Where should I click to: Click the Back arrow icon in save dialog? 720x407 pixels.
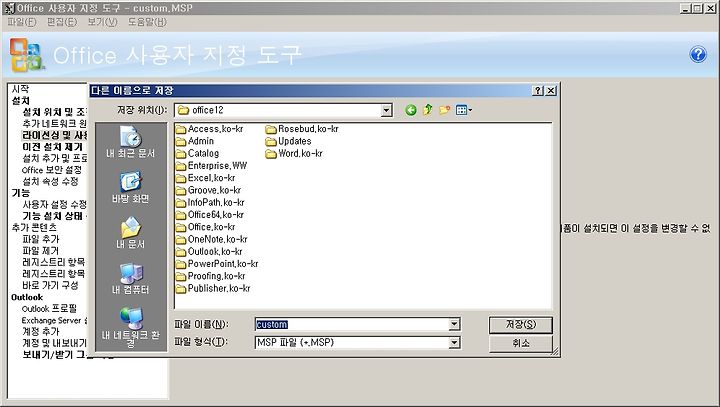point(411,110)
